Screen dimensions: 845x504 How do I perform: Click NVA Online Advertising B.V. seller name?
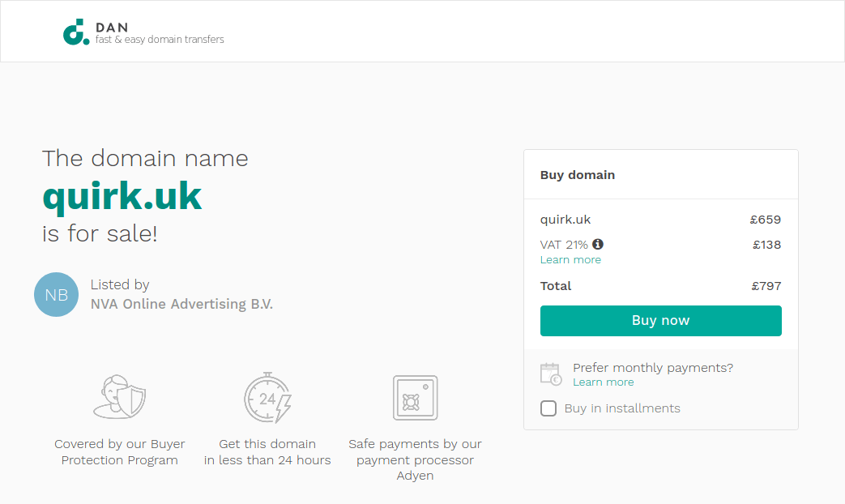pos(181,304)
